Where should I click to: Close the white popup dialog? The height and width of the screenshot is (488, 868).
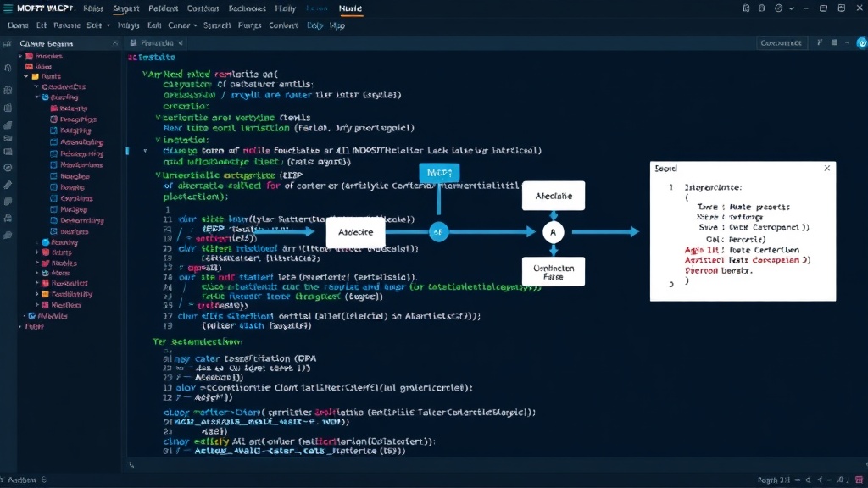(x=827, y=169)
